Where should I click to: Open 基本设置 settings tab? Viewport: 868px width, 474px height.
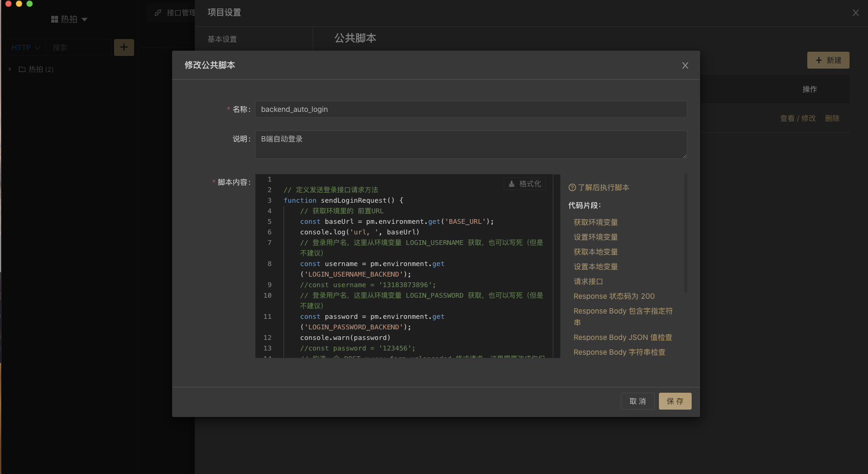pos(222,39)
